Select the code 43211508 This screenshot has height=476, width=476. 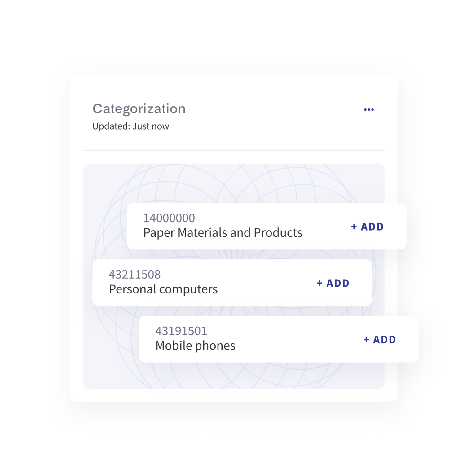pyautogui.click(x=134, y=275)
